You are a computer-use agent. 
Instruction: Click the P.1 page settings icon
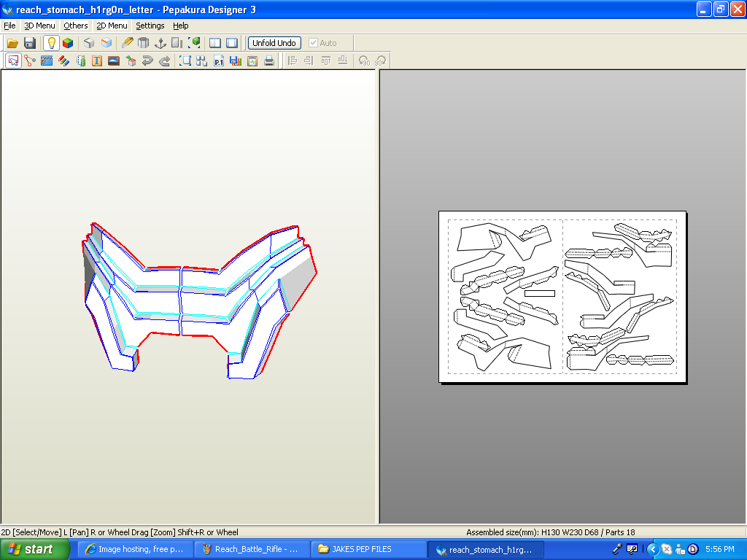tap(219, 61)
